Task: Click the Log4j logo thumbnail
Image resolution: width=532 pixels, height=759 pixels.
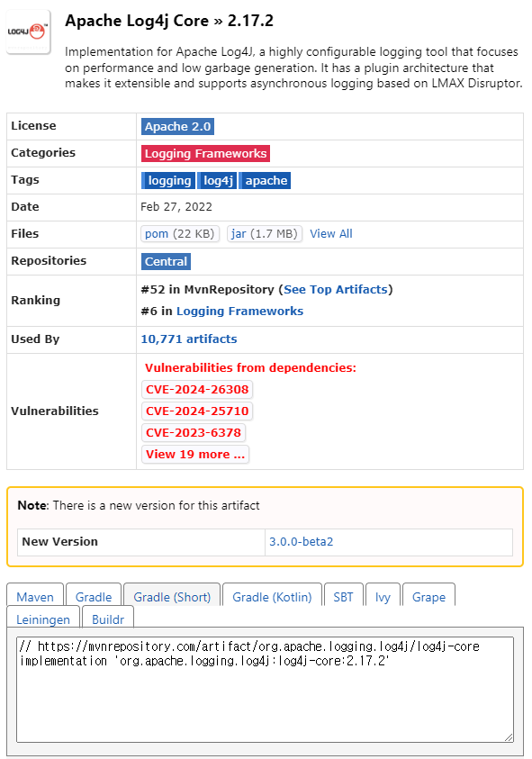Action: tap(28, 32)
